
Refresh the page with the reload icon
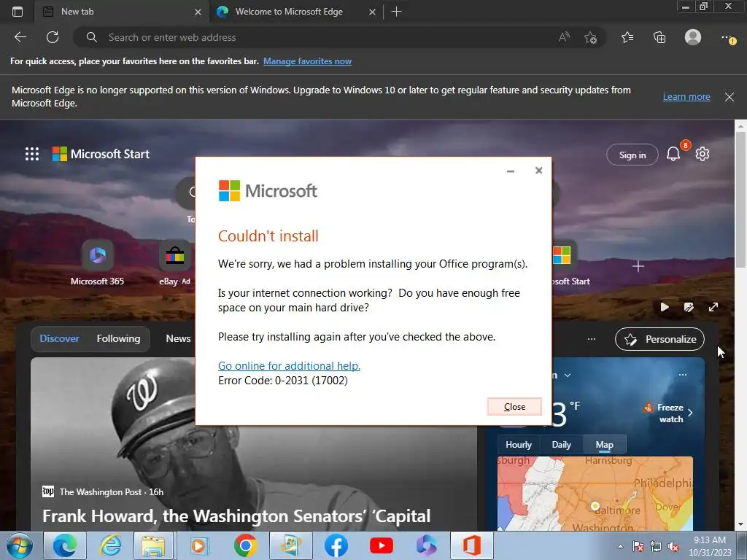53,37
